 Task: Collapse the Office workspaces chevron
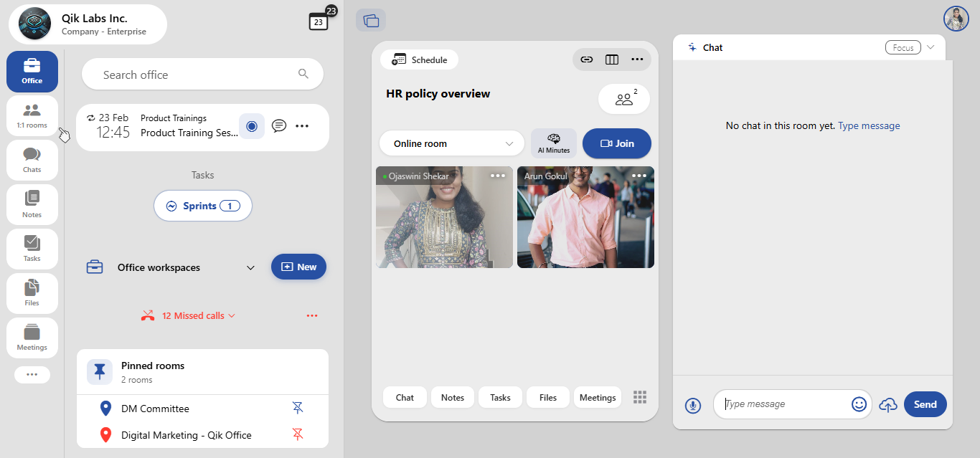(250, 267)
